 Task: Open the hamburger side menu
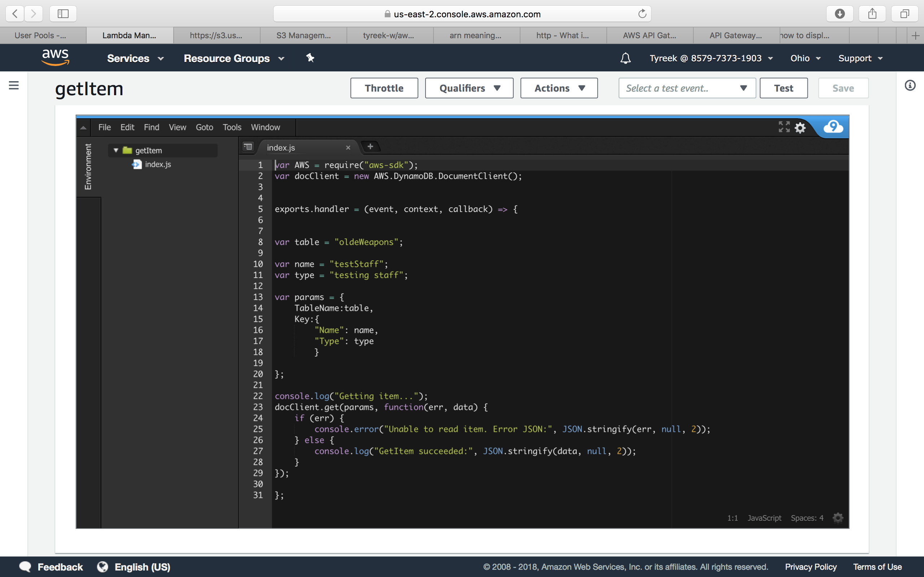(14, 85)
